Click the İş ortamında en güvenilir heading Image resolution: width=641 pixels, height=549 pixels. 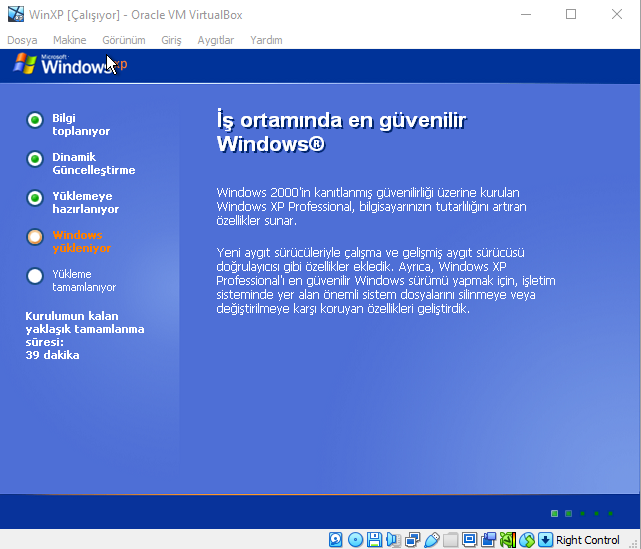pos(341,132)
